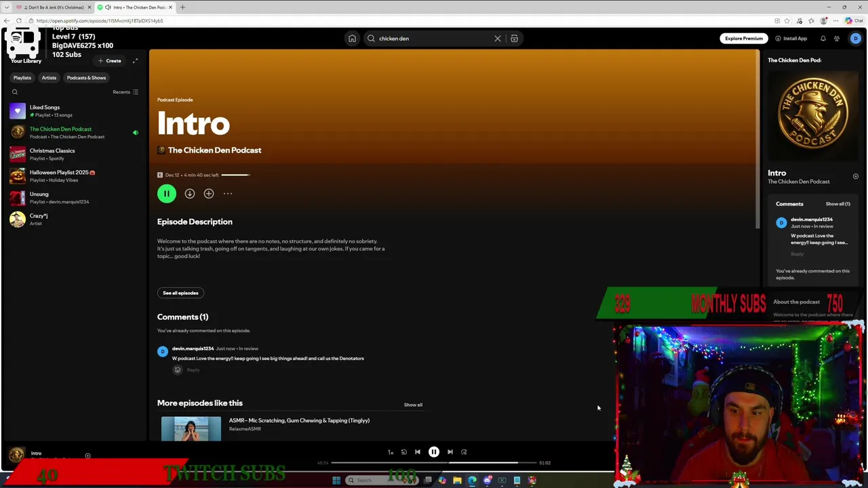Seek on the bottom playback progress bar

pyautogui.click(x=434, y=463)
